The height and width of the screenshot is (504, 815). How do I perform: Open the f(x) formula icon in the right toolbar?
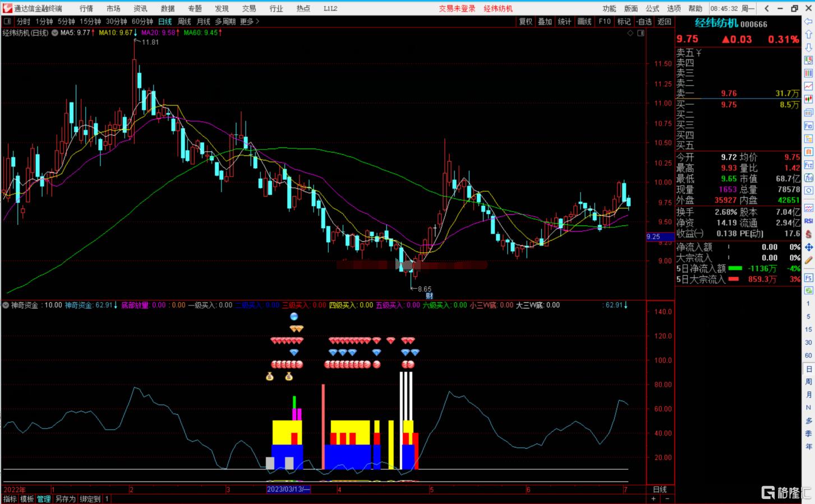pos(808,178)
